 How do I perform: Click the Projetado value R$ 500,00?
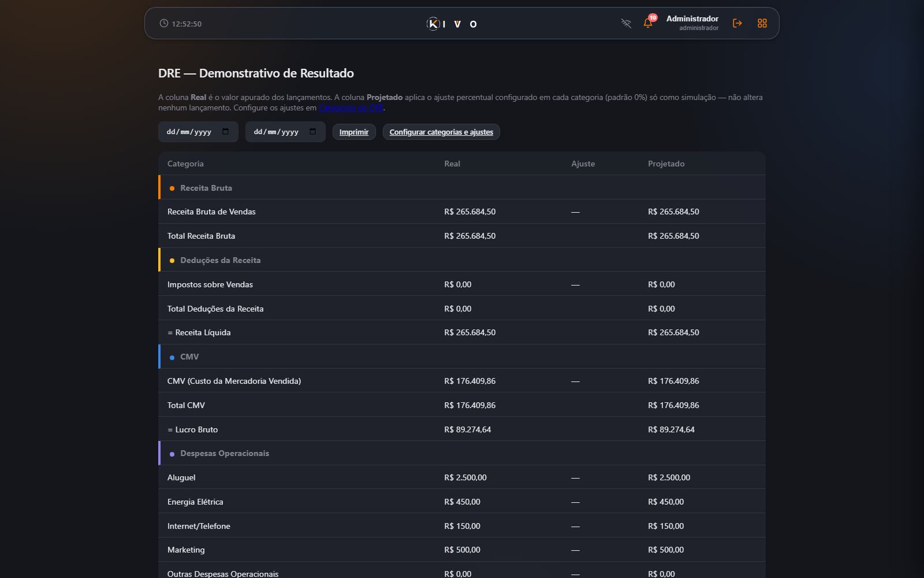[x=666, y=550]
